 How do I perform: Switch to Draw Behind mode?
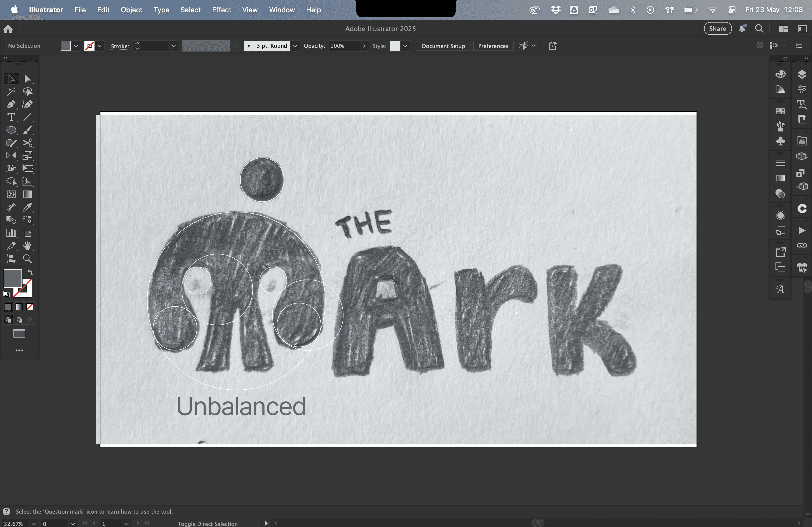(19, 320)
